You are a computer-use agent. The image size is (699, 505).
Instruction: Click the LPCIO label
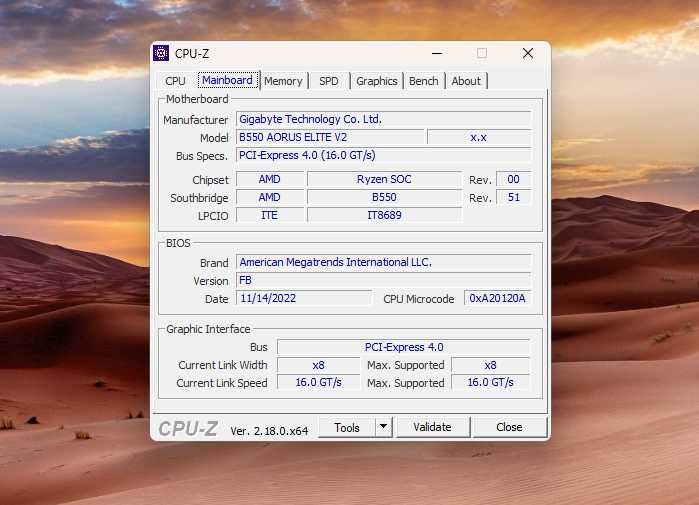[x=213, y=216]
